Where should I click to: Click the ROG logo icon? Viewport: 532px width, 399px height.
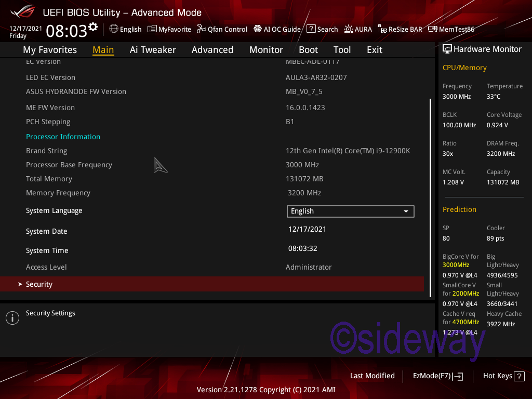coord(23,11)
